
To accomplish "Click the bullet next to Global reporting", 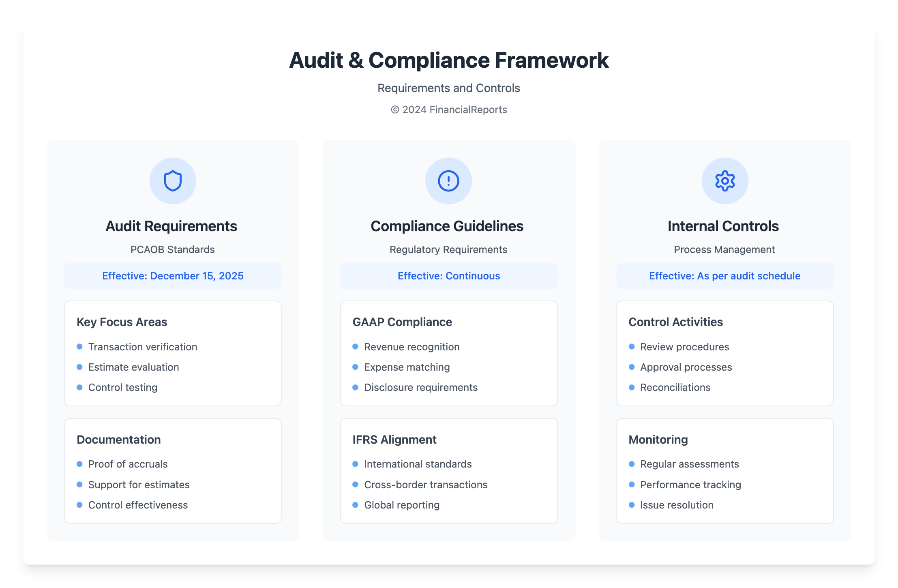I will coord(355,505).
